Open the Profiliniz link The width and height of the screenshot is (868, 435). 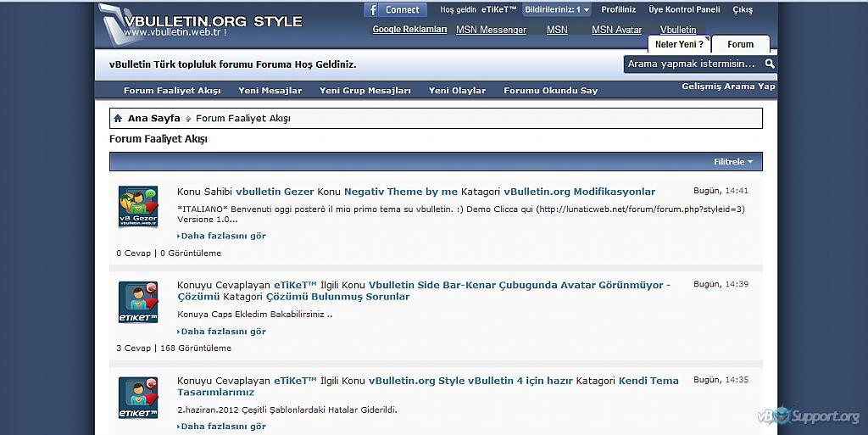click(618, 9)
